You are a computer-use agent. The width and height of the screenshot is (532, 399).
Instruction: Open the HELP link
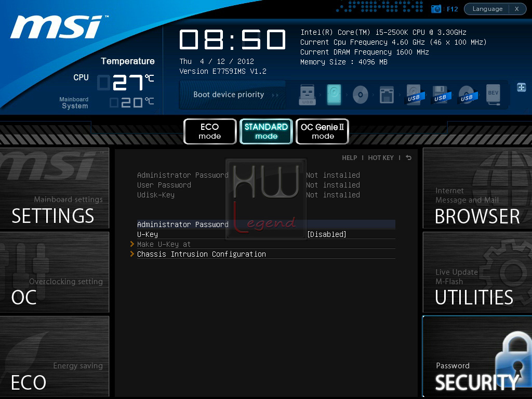pos(350,158)
